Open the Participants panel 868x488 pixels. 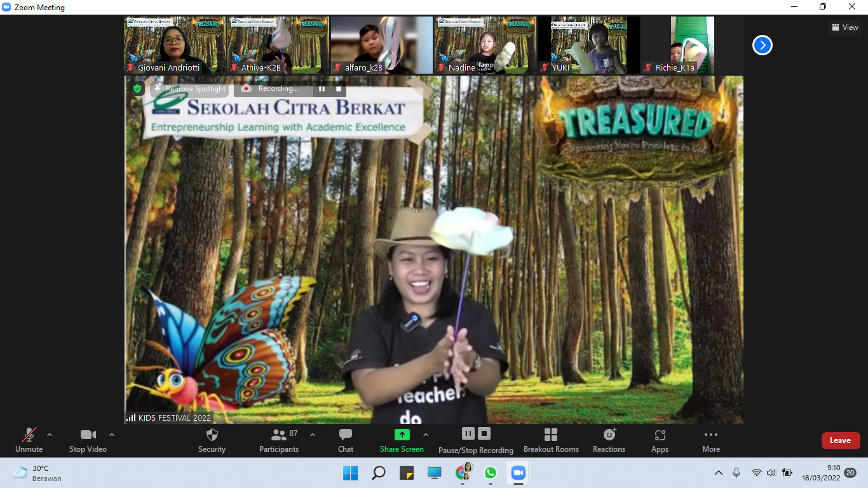(x=278, y=440)
